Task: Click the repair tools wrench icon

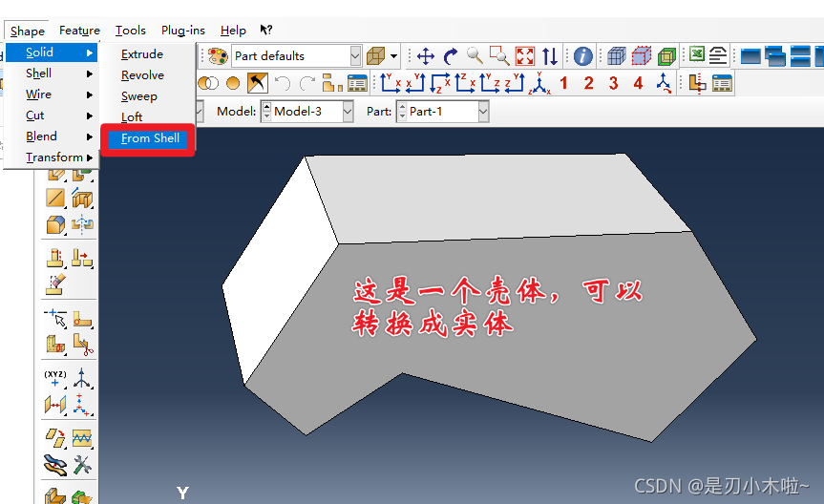Action: [82, 465]
